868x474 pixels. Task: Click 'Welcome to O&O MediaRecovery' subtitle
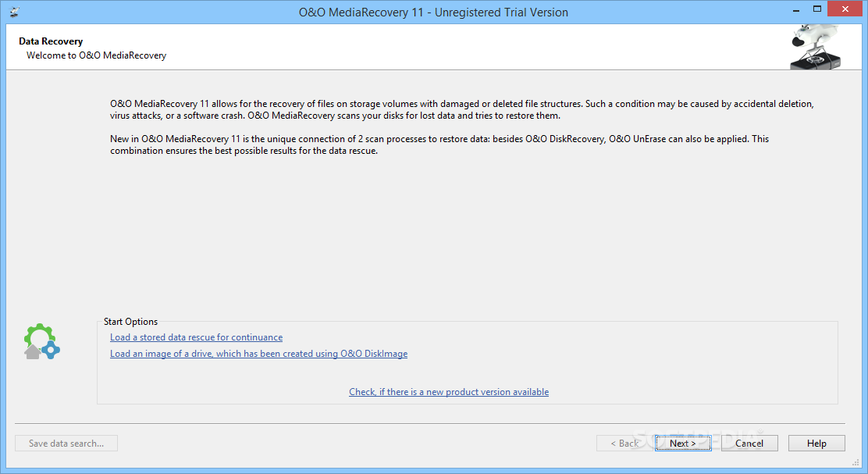pos(96,55)
